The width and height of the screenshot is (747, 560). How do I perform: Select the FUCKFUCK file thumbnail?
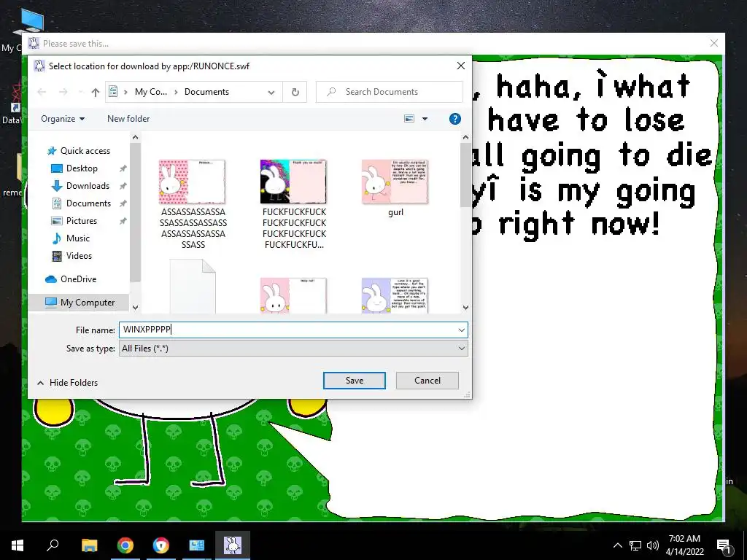coord(293,182)
